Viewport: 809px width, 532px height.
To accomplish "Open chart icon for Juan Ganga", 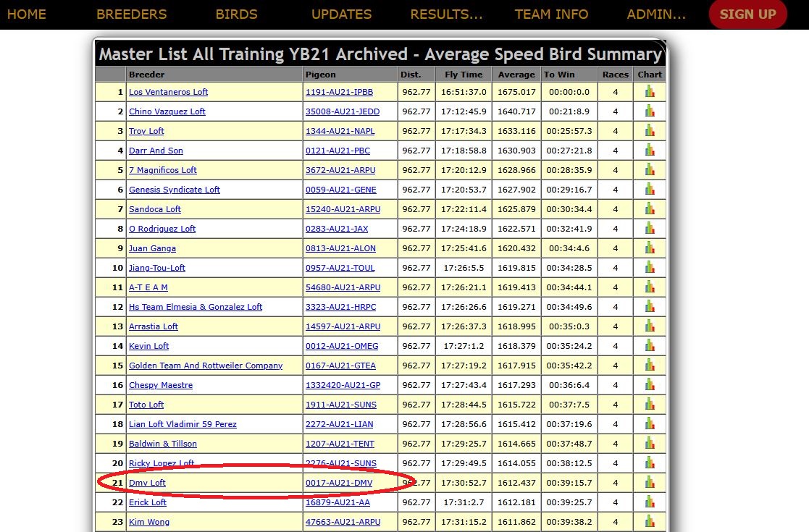I will click(x=650, y=248).
